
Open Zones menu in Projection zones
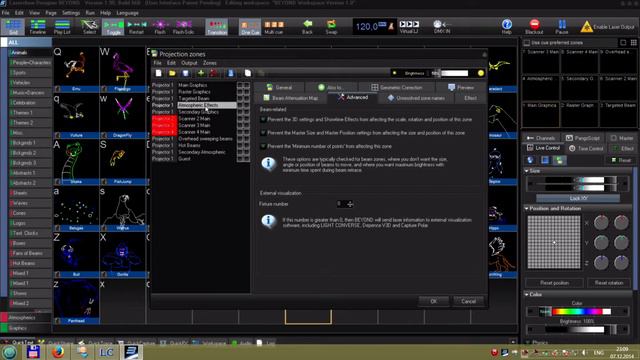pyautogui.click(x=210, y=63)
